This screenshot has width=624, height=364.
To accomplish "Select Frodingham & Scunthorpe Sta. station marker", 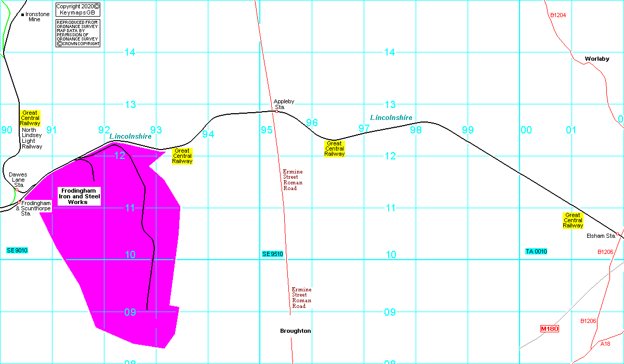I will click(19, 203).
